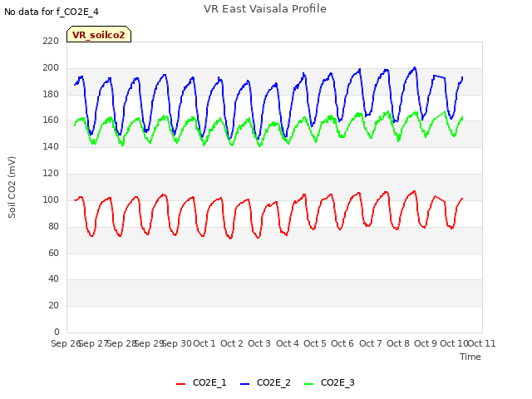Click the 'No data for f_CO2E_4' message
Viewport: 532px width, 399px height.
pyautogui.click(x=52, y=12)
